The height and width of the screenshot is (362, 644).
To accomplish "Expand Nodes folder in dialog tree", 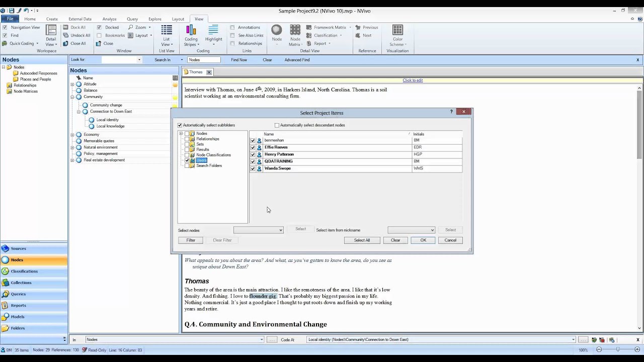I will (x=181, y=134).
